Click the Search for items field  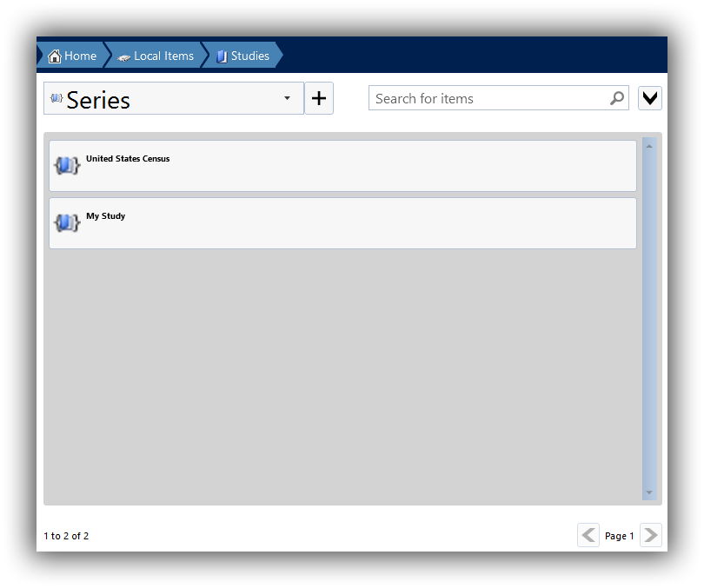pos(498,98)
